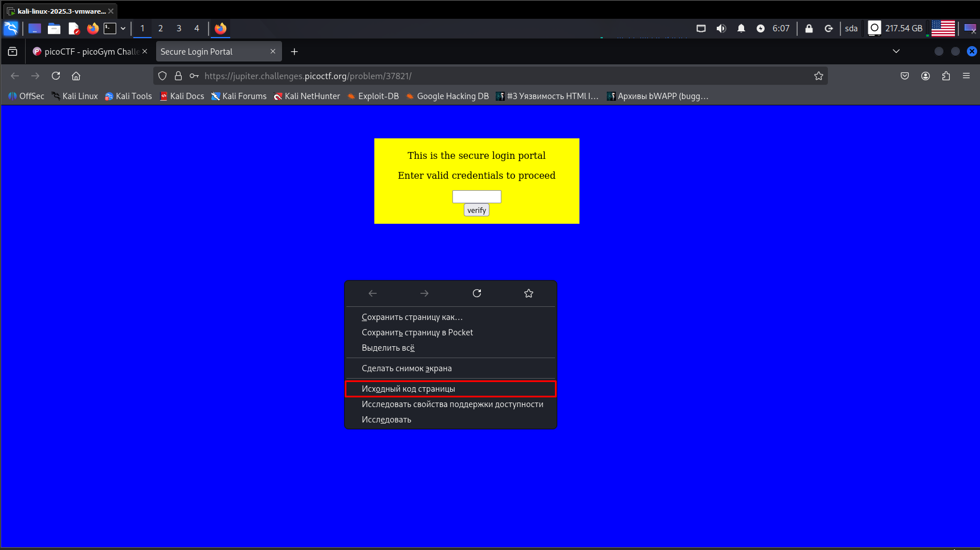The height and width of the screenshot is (550, 980).
Task: Choose 'Сохранить страницу как…' menu item
Action: (x=412, y=317)
